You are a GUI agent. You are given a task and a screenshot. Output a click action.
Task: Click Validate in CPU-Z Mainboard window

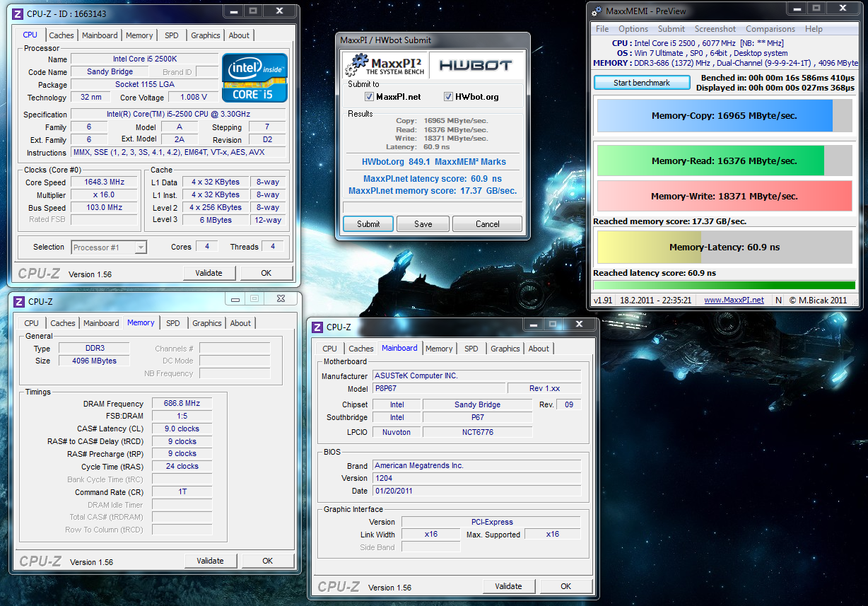[508, 586]
